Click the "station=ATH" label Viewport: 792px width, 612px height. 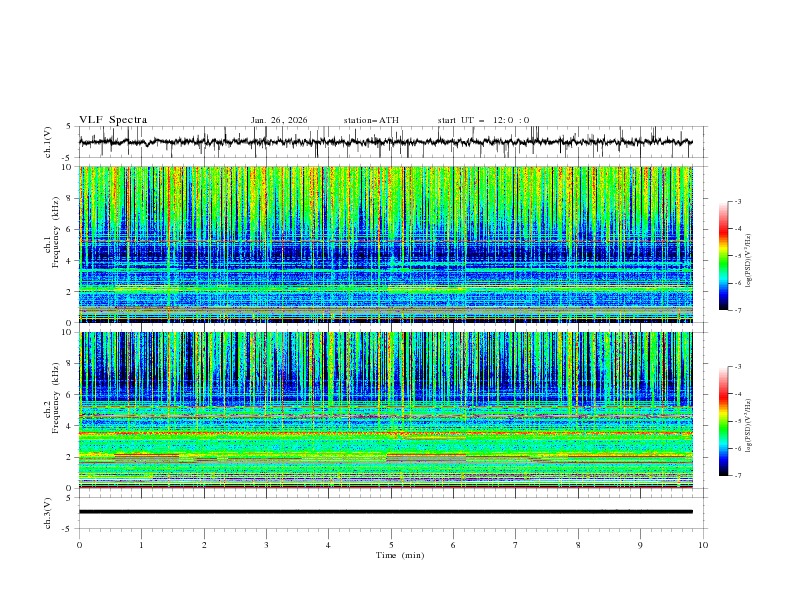point(371,120)
